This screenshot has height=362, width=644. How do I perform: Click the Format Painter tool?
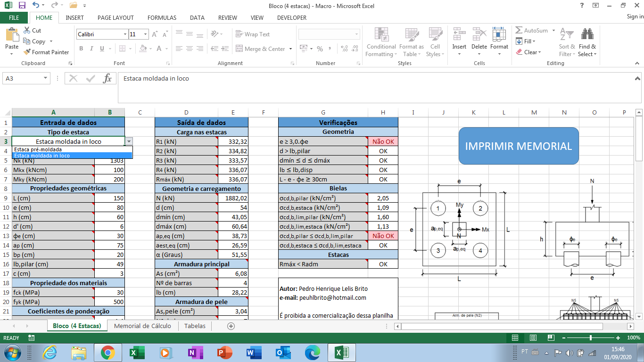click(x=46, y=52)
